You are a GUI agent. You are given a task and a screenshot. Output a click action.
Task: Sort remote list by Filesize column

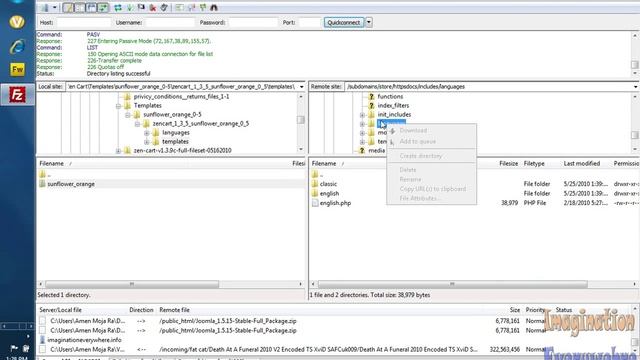click(508, 164)
